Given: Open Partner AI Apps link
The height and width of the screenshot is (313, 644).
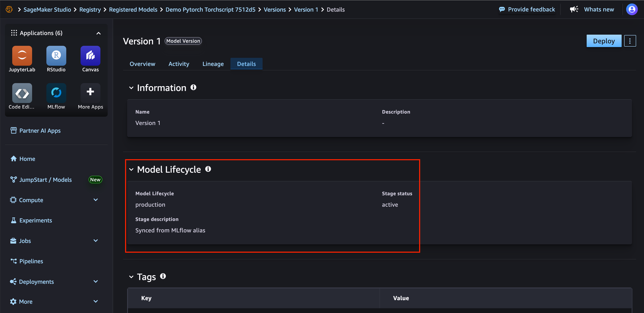Looking at the screenshot, I should pyautogui.click(x=40, y=131).
